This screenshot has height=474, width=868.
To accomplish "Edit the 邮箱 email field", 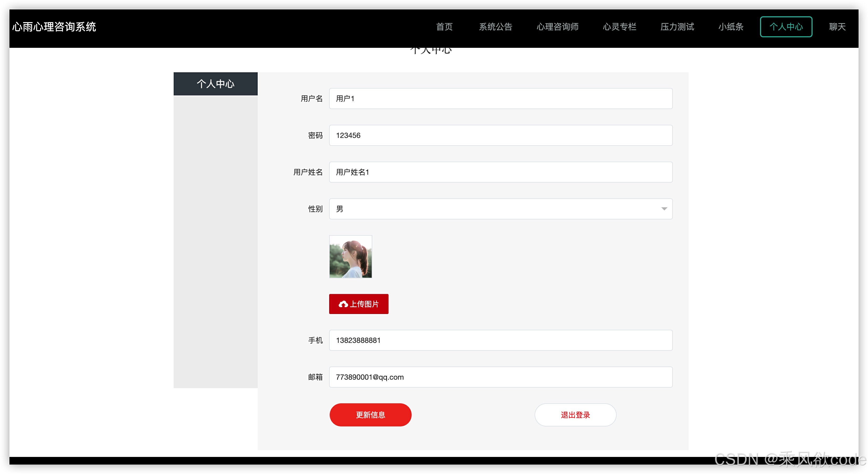I will [500, 377].
